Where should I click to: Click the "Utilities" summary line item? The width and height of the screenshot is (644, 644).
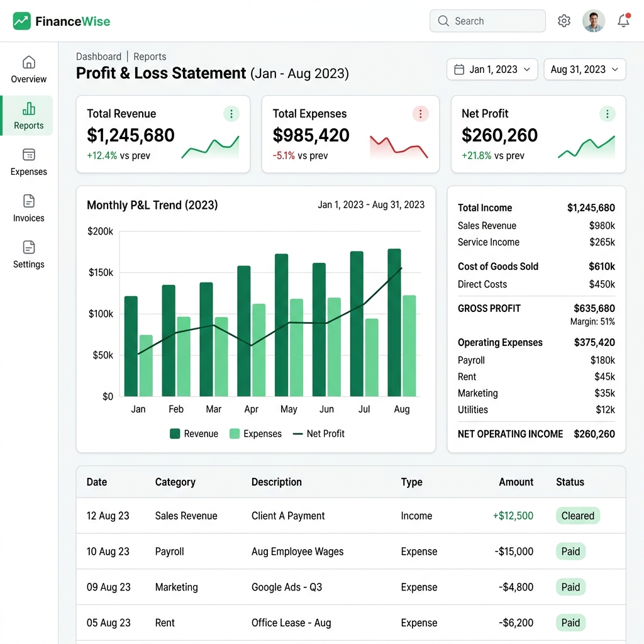tap(536, 409)
